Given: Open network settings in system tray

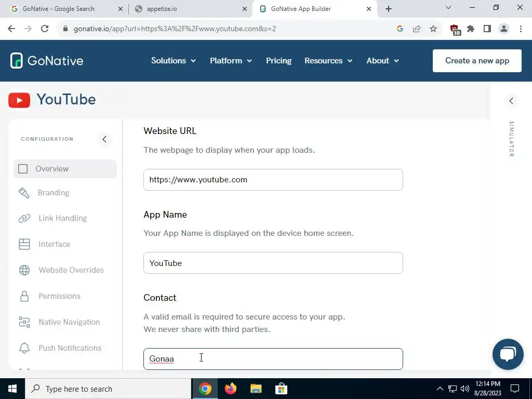Looking at the screenshot, I should (x=453, y=389).
